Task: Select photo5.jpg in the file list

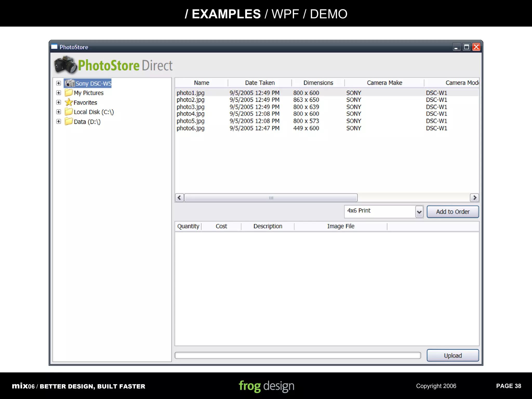Action: tap(190, 121)
